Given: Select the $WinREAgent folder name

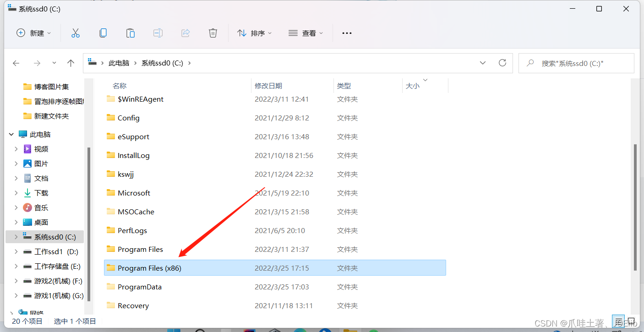Looking at the screenshot, I should tap(141, 99).
